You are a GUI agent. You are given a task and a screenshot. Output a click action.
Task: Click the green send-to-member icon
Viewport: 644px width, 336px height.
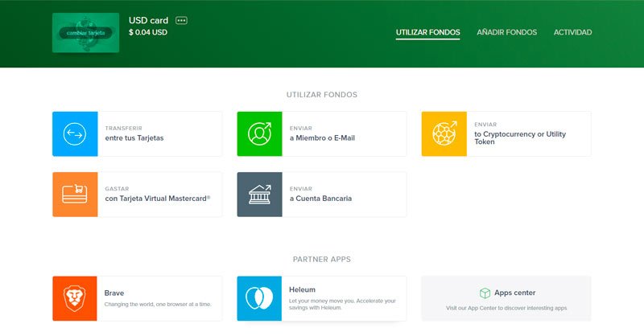259,133
